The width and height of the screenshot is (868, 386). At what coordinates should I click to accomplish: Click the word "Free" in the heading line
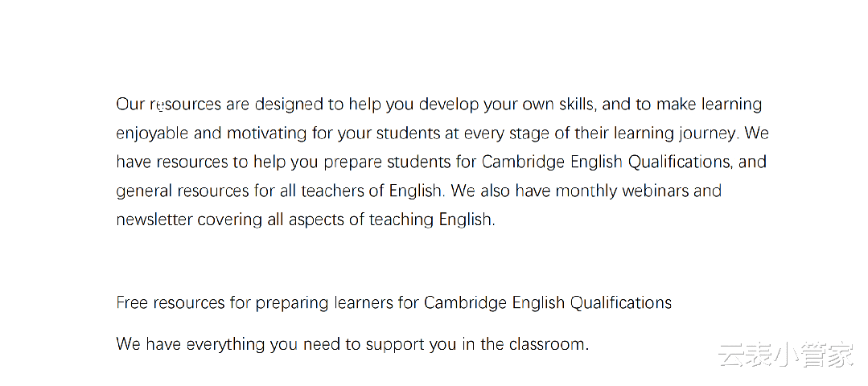[132, 303]
